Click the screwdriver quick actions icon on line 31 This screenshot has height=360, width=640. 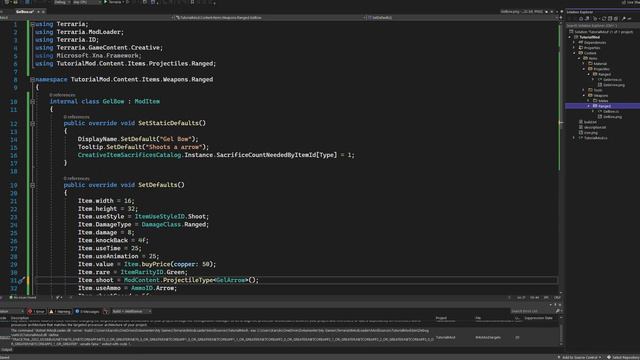[21, 280]
